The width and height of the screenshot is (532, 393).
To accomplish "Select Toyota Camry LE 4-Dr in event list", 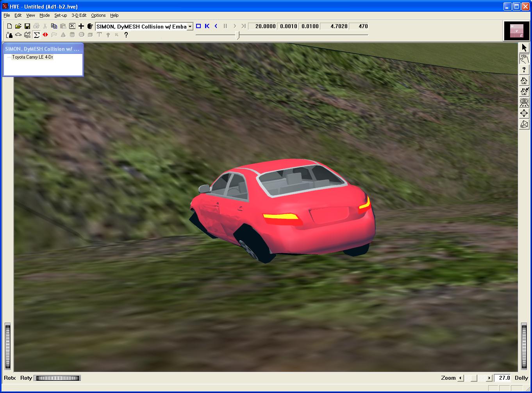I will click(x=32, y=57).
